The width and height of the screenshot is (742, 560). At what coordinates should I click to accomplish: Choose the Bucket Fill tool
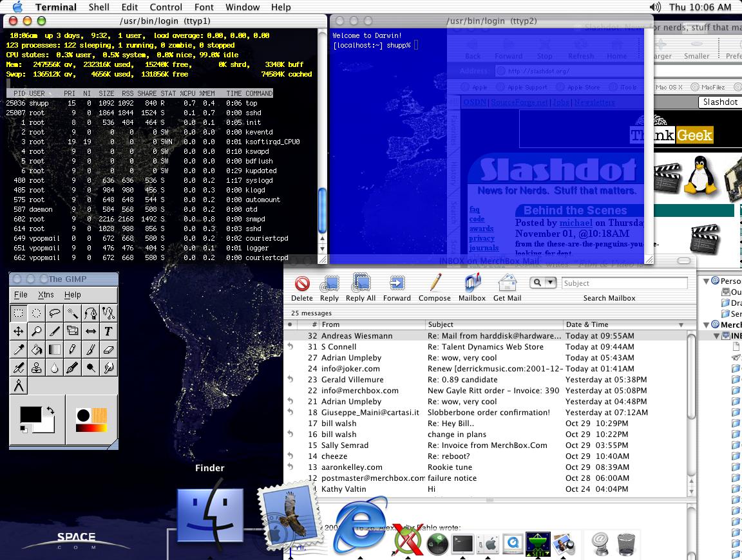point(37,350)
